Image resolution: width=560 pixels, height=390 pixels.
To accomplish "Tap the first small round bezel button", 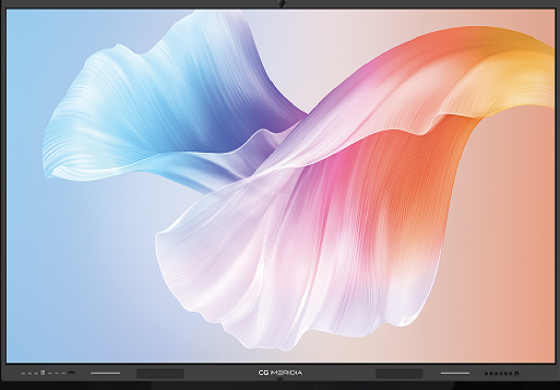I will (486, 374).
